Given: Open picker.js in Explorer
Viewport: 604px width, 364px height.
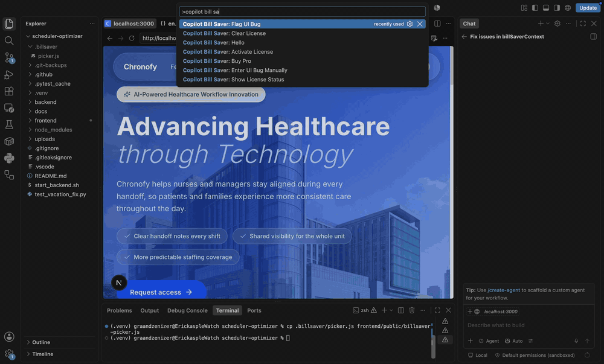Looking at the screenshot, I should pos(48,56).
